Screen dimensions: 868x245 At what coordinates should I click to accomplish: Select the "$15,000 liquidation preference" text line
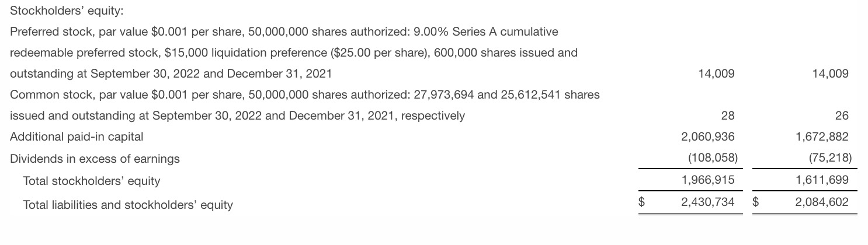(x=294, y=52)
